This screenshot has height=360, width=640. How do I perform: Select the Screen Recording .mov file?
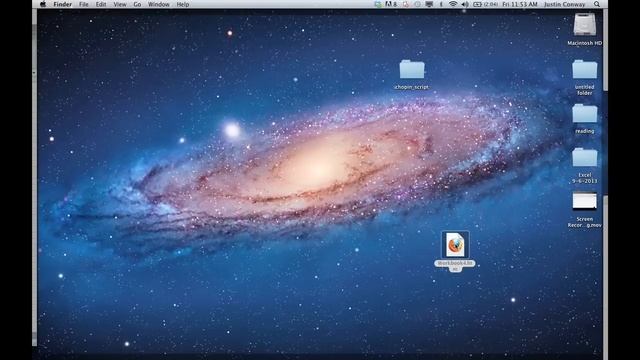[584, 201]
